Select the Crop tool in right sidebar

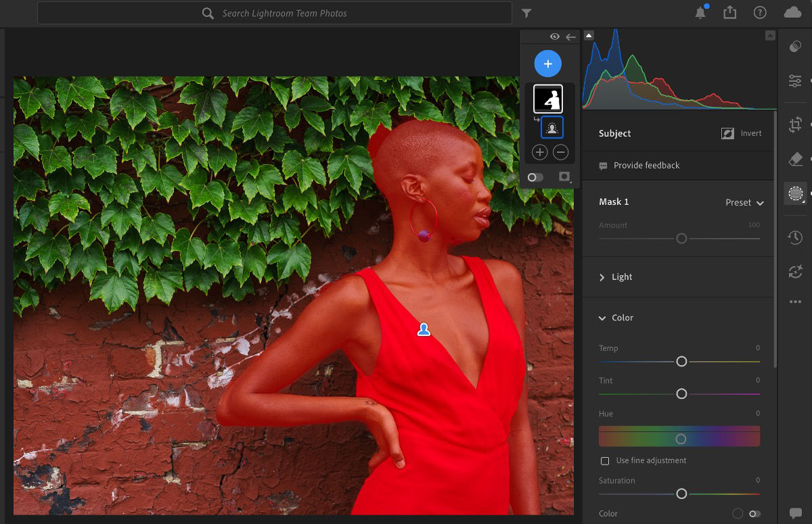click(796, 124)
